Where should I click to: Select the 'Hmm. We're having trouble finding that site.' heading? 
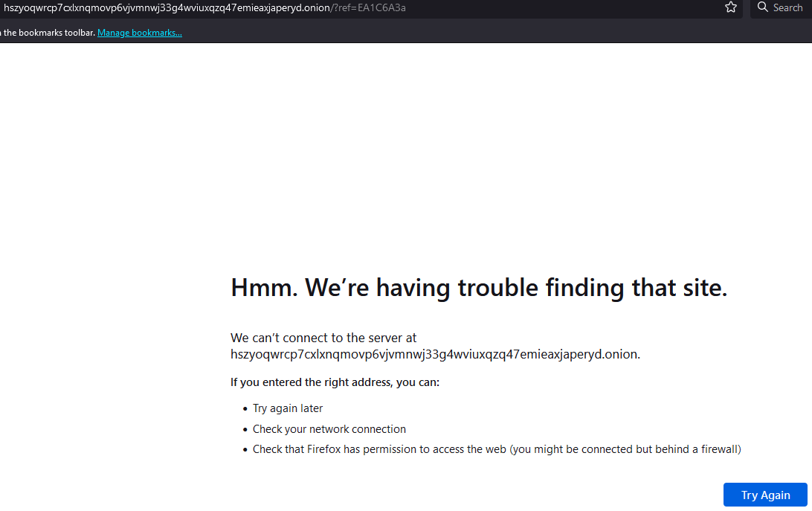click(x=479, y=288)
